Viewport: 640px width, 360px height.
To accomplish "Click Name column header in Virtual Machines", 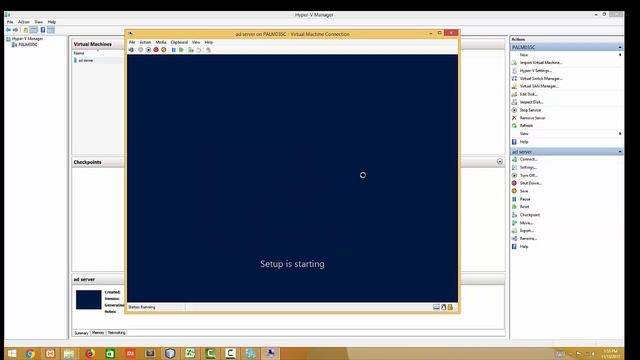I will coord(79,53).
